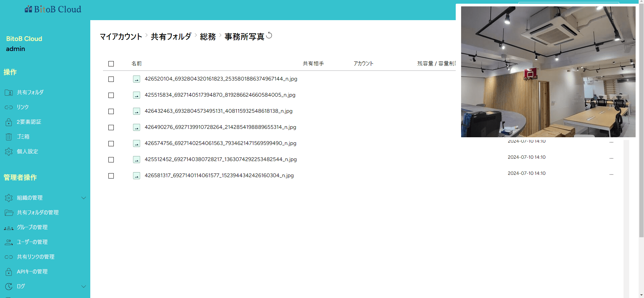Click the アカウント column header
Screen dimensions: 644x298
pyautogui.click(x=363, y=63)
